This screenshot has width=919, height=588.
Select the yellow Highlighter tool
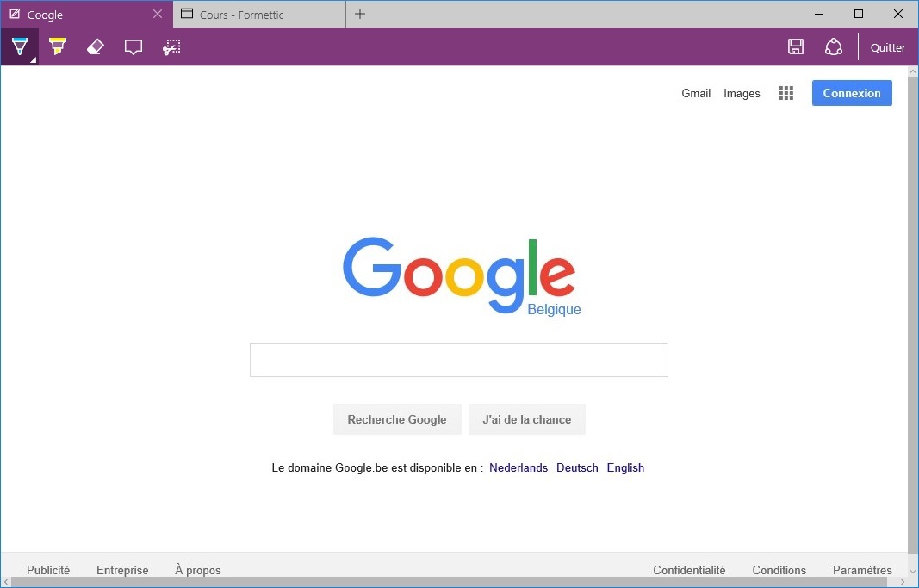click(58, 46)
